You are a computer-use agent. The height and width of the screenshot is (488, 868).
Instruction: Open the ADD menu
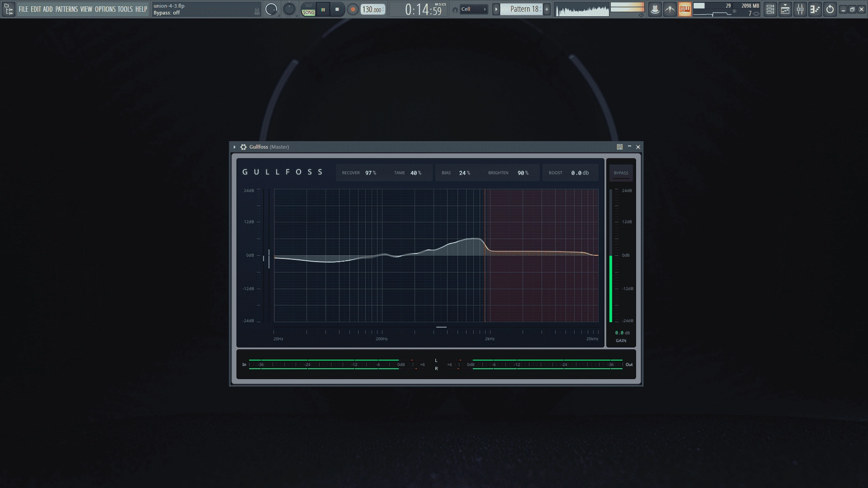pos(48,9)
